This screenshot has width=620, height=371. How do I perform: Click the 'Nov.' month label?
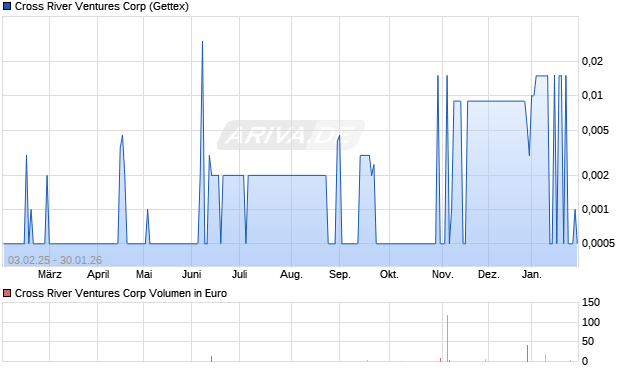(442, 274)
